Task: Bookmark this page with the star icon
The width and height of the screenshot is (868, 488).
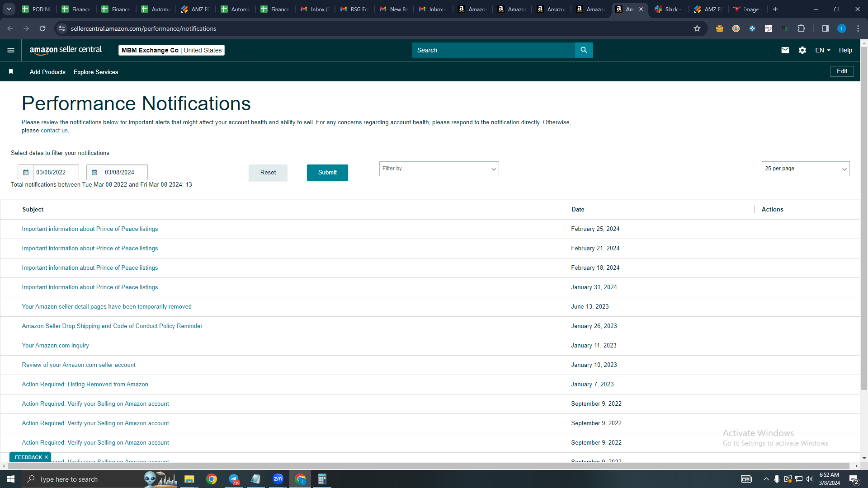Action: point(697,28)
